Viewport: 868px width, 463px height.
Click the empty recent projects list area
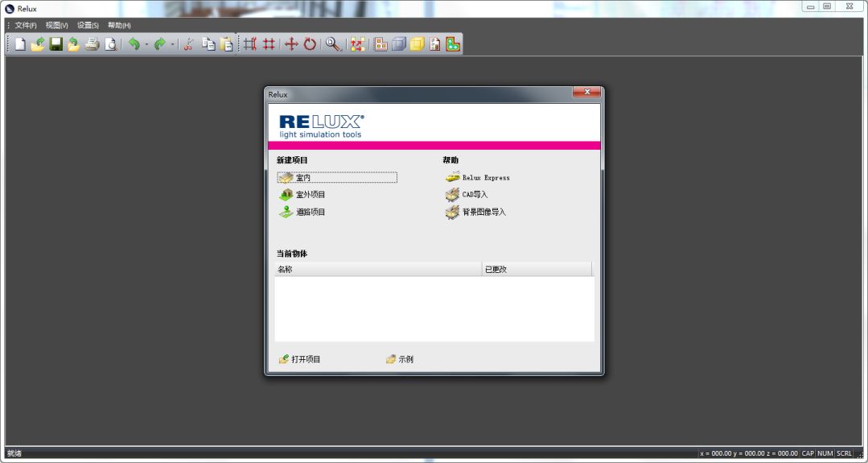[434, 308]
